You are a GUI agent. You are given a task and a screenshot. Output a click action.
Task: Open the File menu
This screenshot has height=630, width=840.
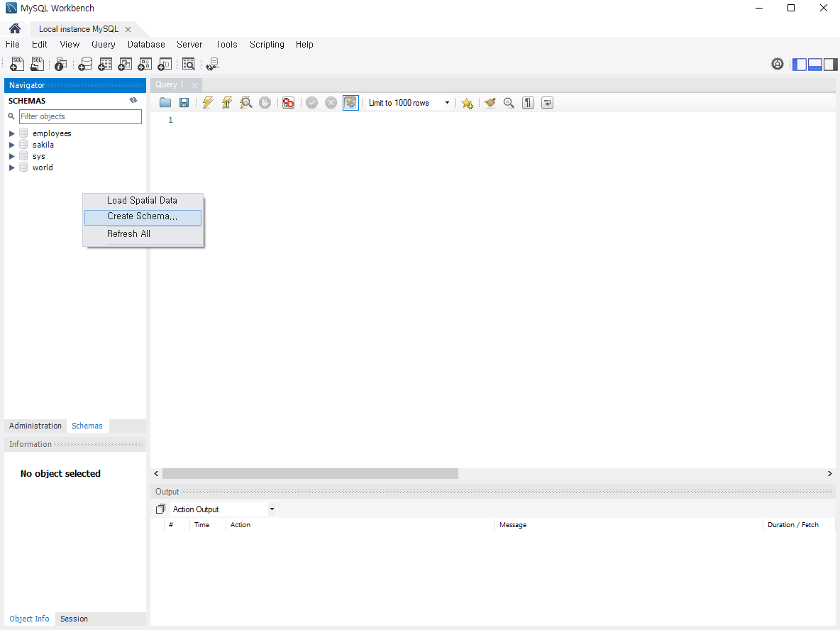click(13, 45)
